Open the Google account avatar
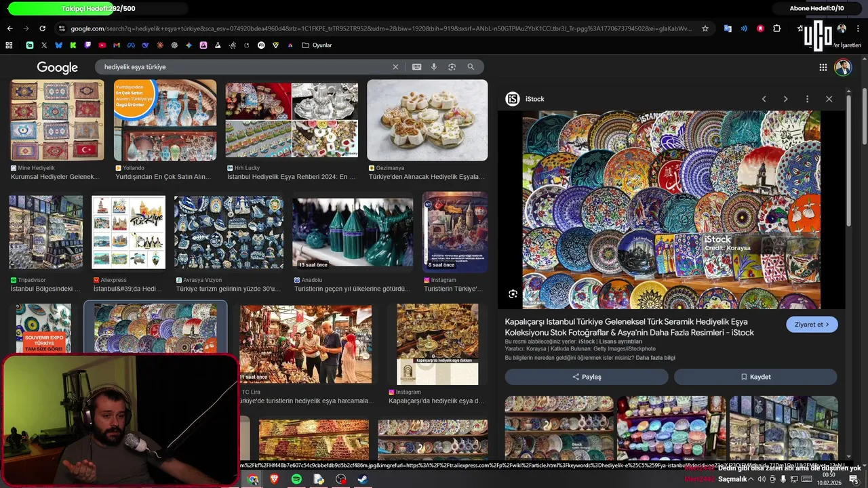Viewport: 868px width, 488px height. (843, 67)
